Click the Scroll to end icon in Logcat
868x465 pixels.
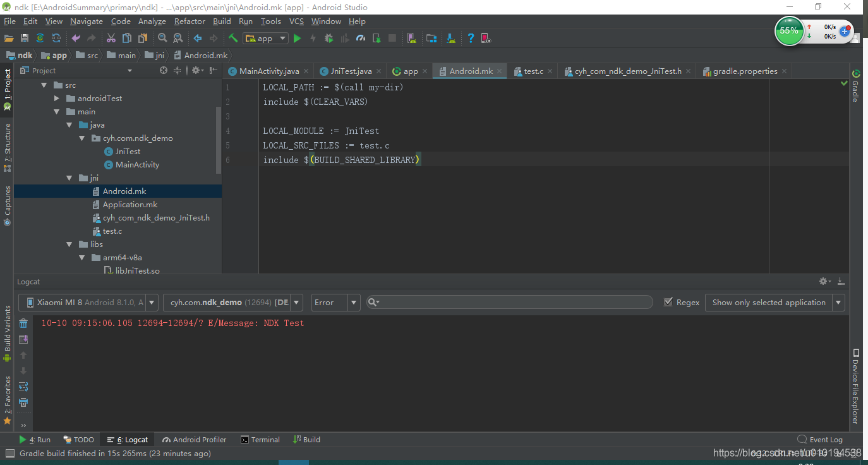point(23,339)
